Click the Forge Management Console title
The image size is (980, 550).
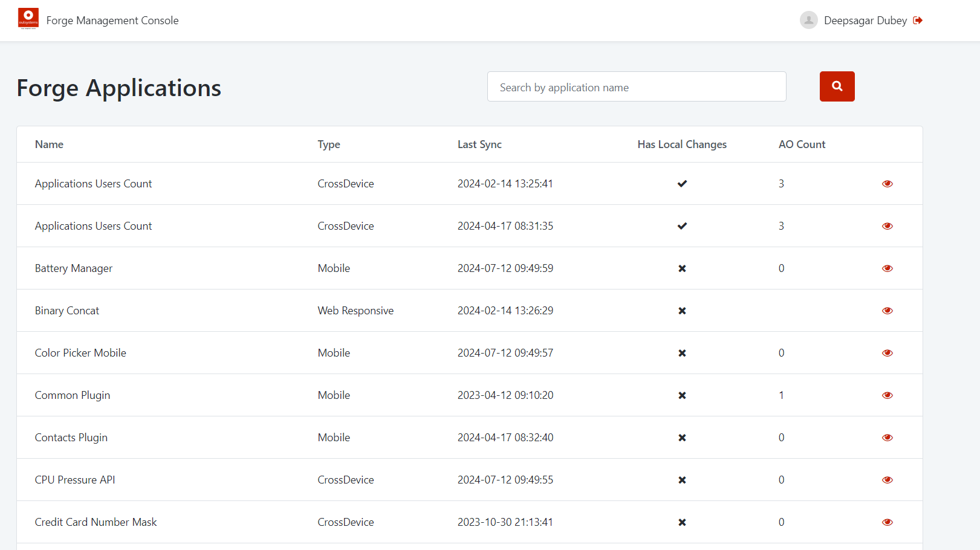[112, 20]
